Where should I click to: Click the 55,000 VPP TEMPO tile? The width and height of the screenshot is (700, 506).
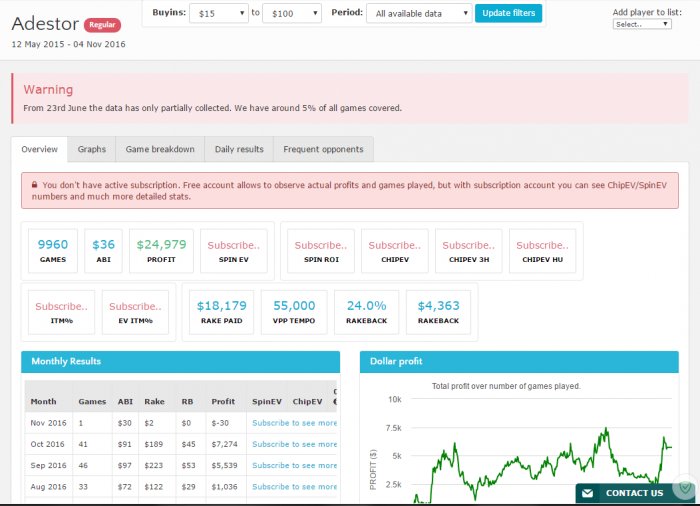294,312
